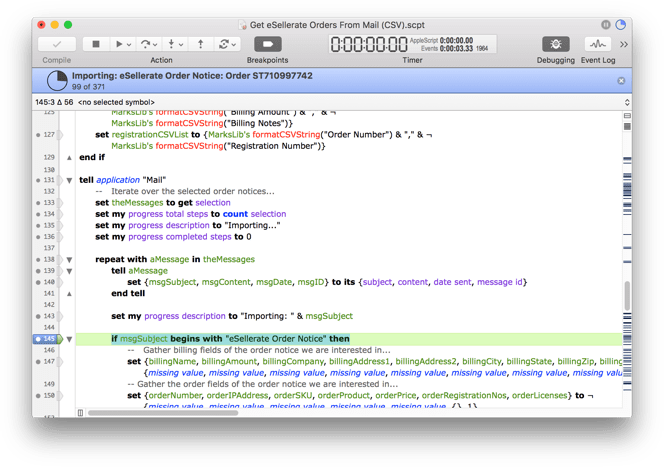Screen dimensions: 664x467
Task: Click the vertical scrollbar thumb
Action: tap(627, 296)
